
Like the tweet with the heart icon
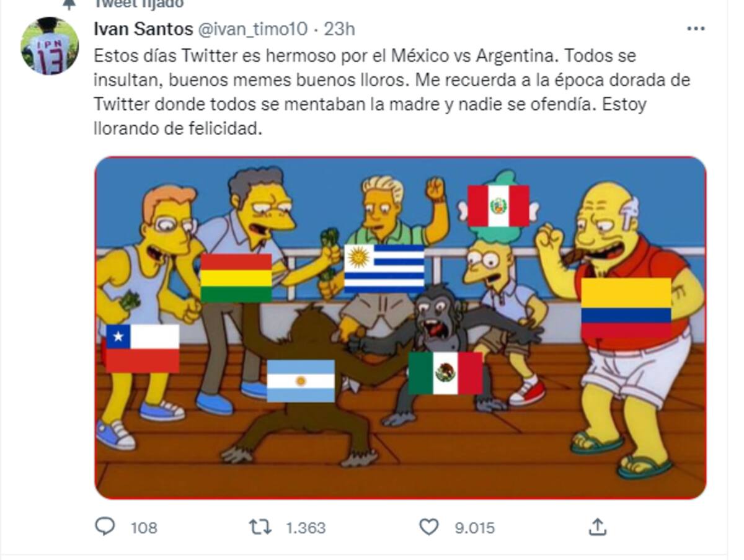429,528
